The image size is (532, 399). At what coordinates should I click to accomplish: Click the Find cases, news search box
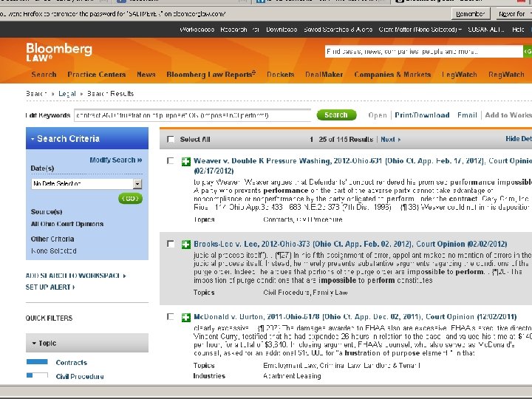point(424,52)
